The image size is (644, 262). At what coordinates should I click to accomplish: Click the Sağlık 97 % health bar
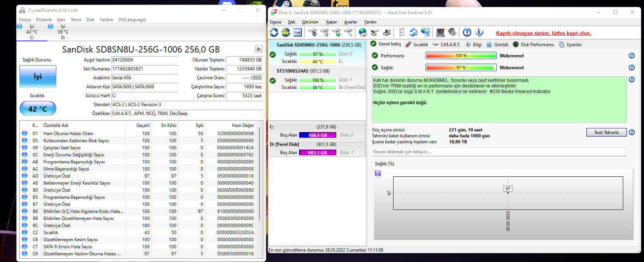tap(461, 67)
